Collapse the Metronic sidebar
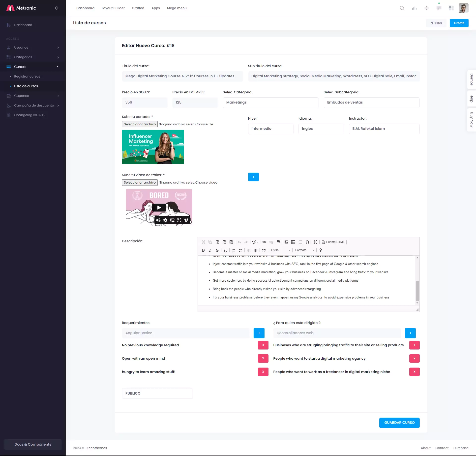The image size is (476, 456). point(57,8)
